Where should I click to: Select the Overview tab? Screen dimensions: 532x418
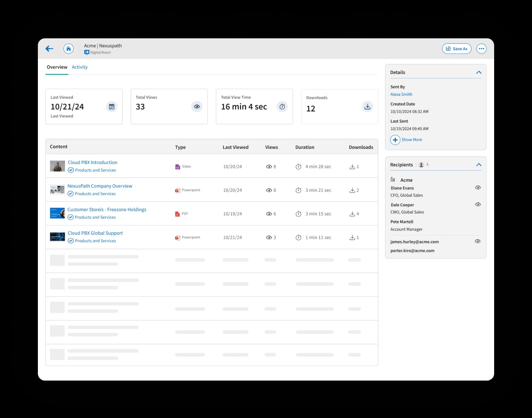57,67
